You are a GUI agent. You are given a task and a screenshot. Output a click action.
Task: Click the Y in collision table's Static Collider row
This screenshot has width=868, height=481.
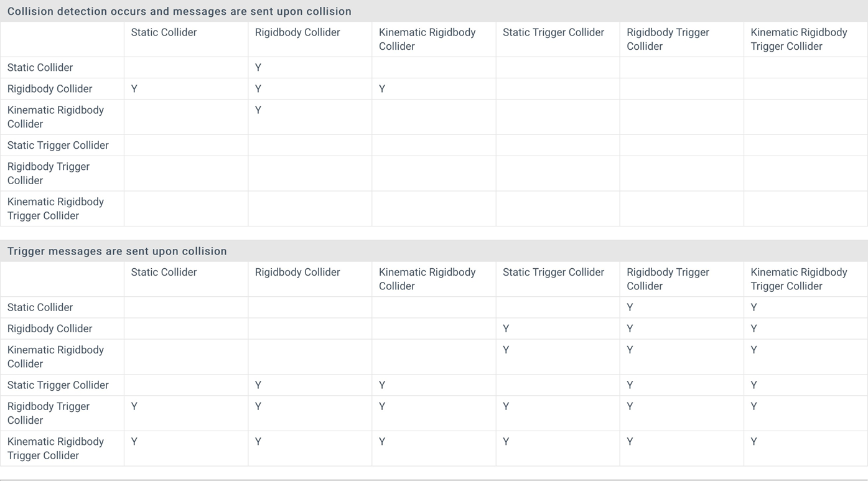pos(258,68)
